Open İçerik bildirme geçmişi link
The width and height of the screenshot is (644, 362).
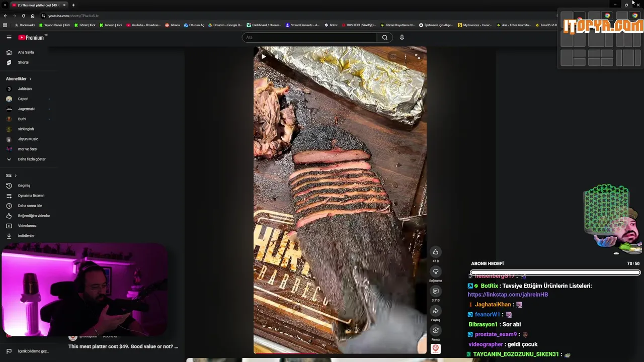point(33,351)
